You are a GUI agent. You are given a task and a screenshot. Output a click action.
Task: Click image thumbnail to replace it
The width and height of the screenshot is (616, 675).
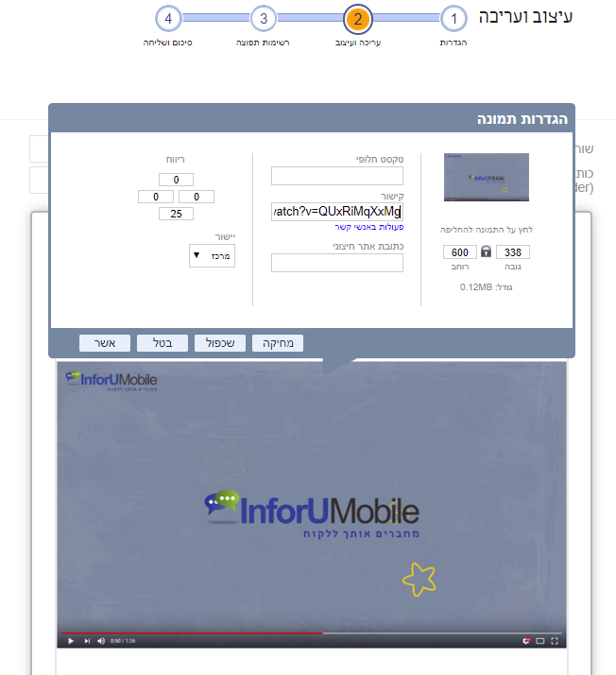coord(486,177)
